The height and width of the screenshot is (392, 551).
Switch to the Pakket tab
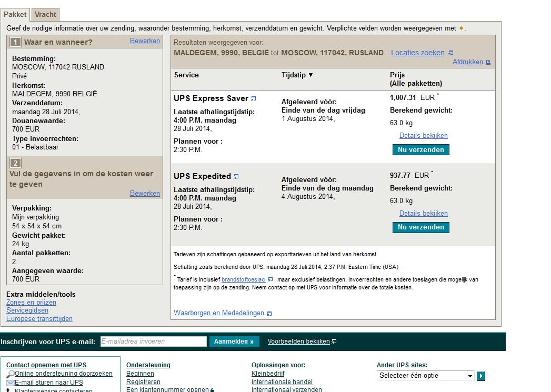[x=15, y=14]
